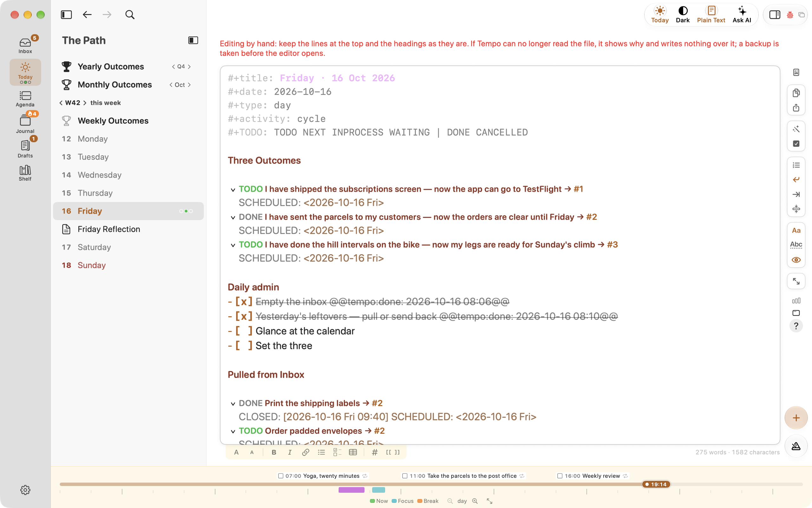The width and height of the screenshot is (812, 508).
Task: Insert a link with the link icon
Action: pos(305,452)
